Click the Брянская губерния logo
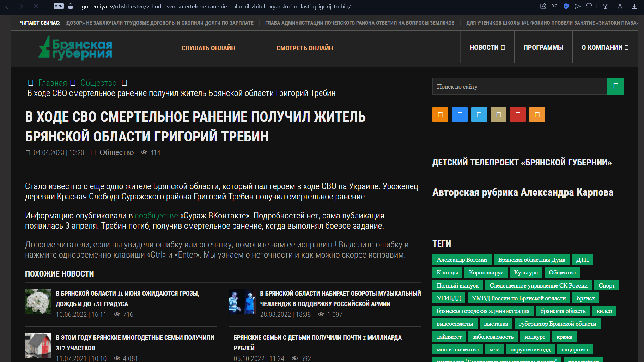 [x=75, y=48]
